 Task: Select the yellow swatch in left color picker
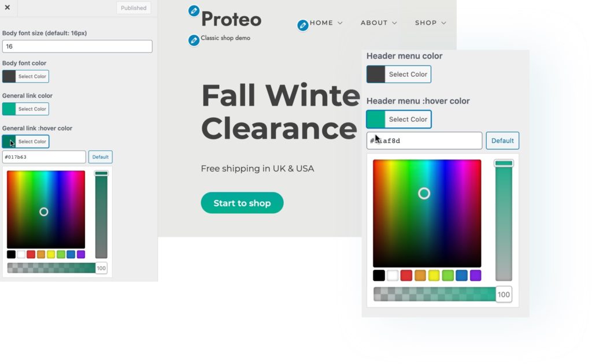(51, 254)
